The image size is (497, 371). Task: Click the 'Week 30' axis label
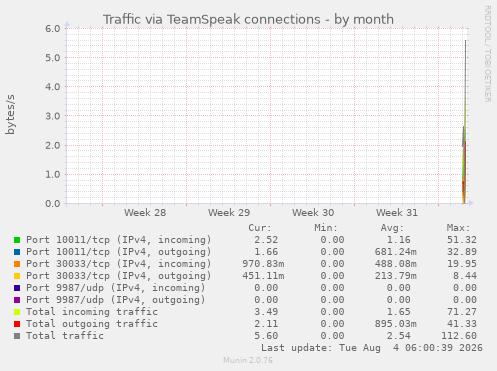[313, 213]
